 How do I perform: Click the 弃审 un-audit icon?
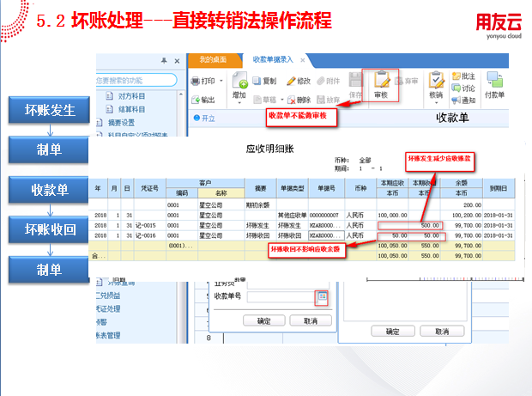tap(399, 81)
